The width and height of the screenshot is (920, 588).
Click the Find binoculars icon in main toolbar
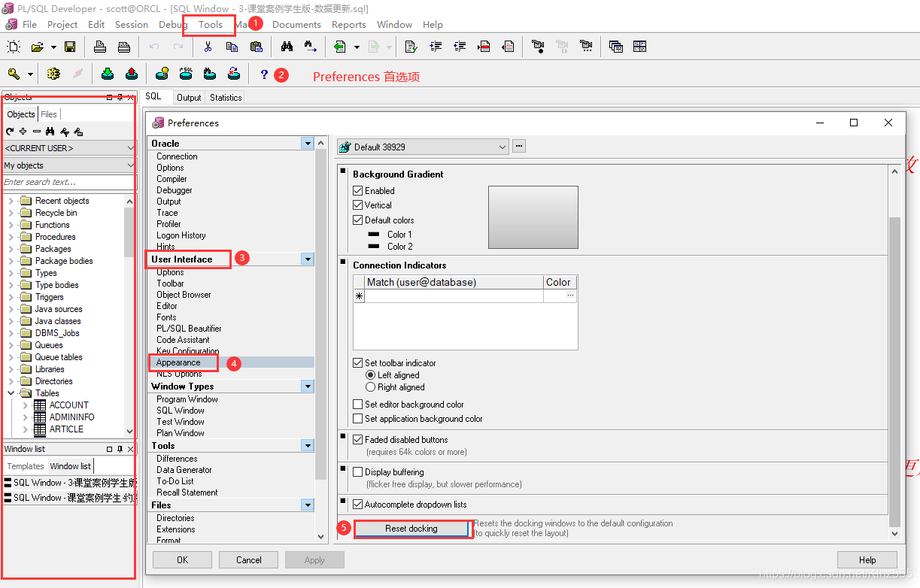point(287,47)
